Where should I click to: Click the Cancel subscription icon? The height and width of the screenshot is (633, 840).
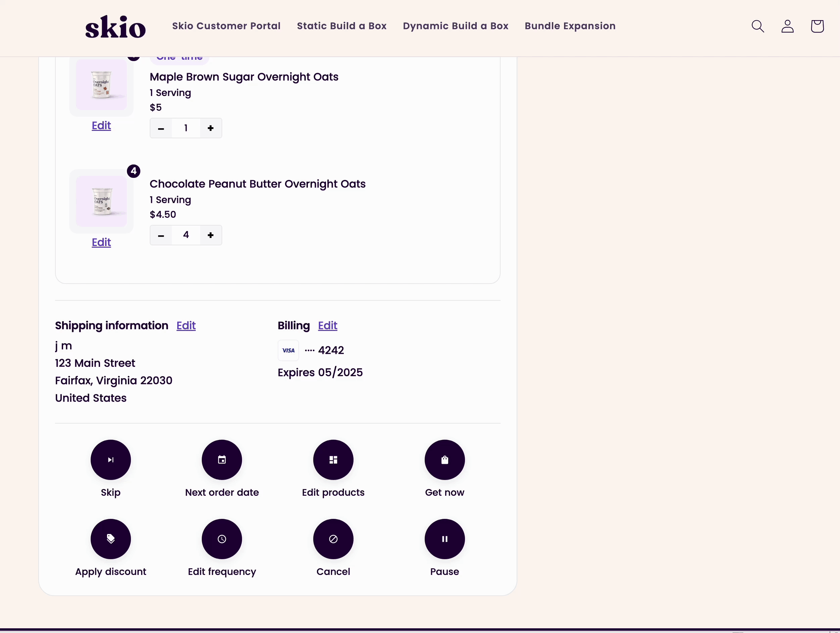coord(333,539)
